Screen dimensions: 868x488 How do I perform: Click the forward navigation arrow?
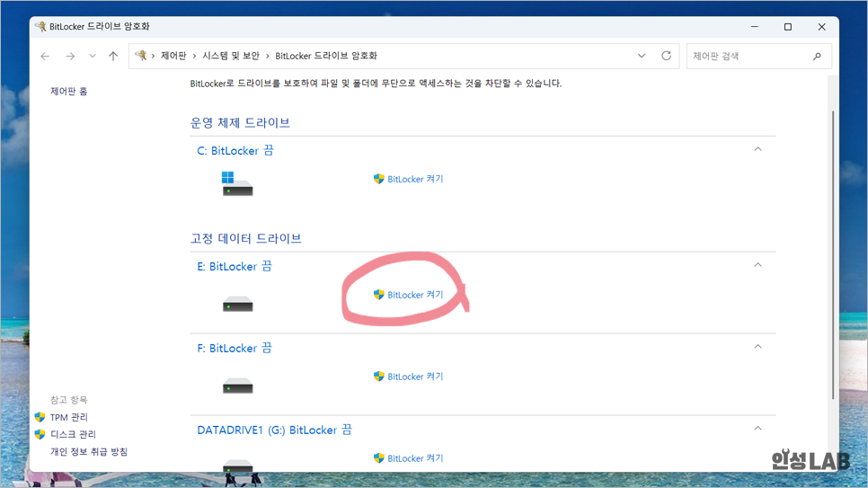[x=70, y=56]
